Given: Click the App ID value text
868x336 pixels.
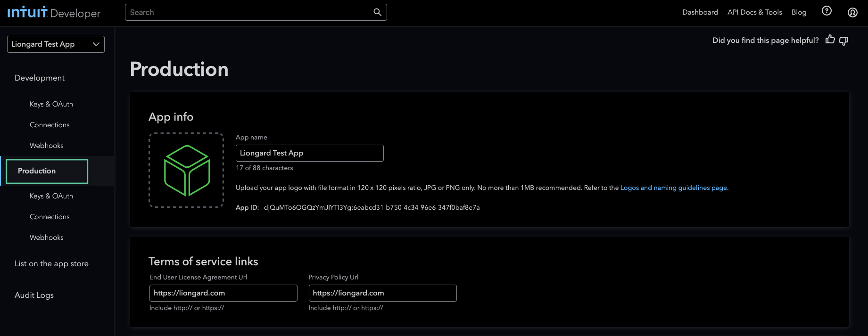Looking at the screenshot, I should click(372, 207).
